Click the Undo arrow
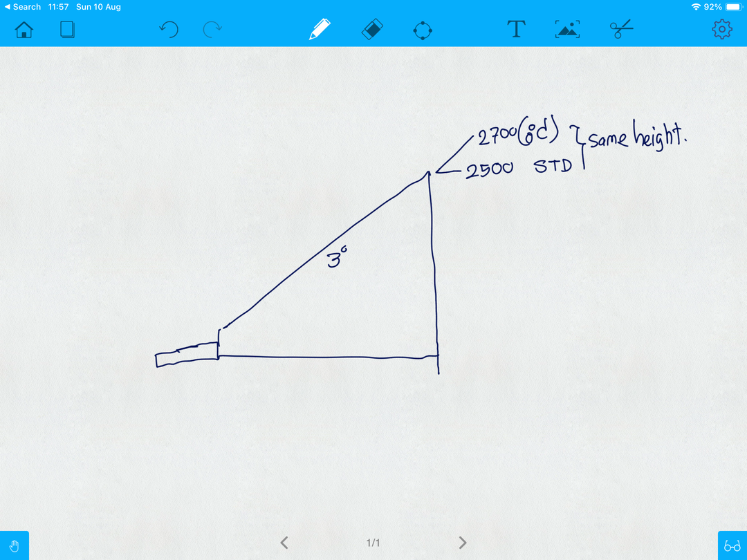 (x=168, y=29)
